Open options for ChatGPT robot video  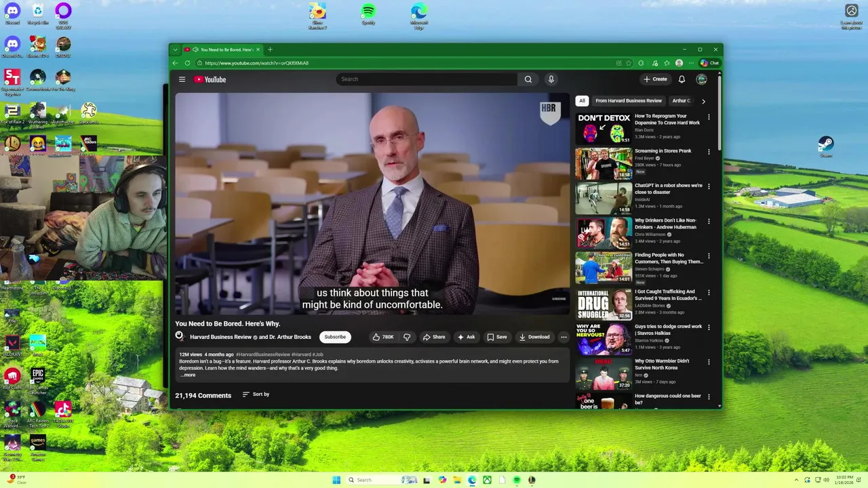click(x=709, y=186)
